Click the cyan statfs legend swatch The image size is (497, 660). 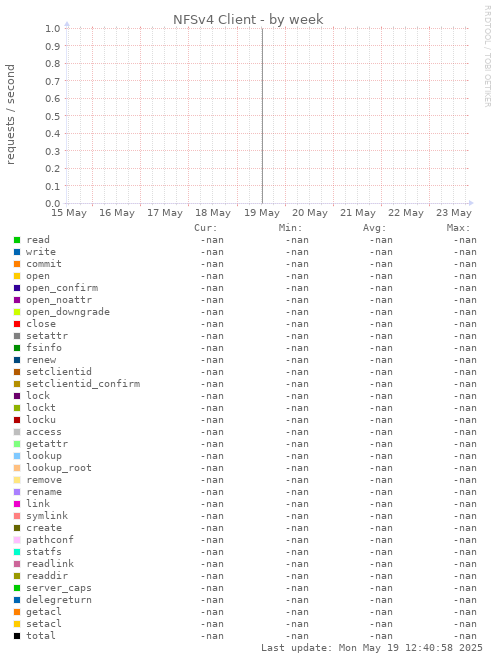pyautogui.click(x=17, y=552)
